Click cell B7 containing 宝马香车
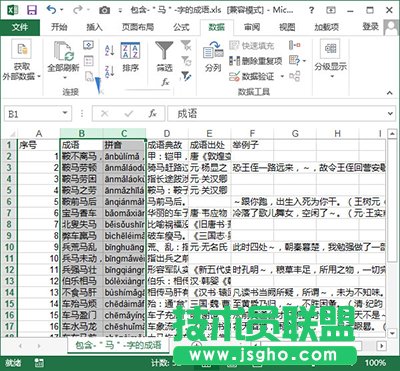This screenshot has width=400, height=371. click(x=81, y=213)
